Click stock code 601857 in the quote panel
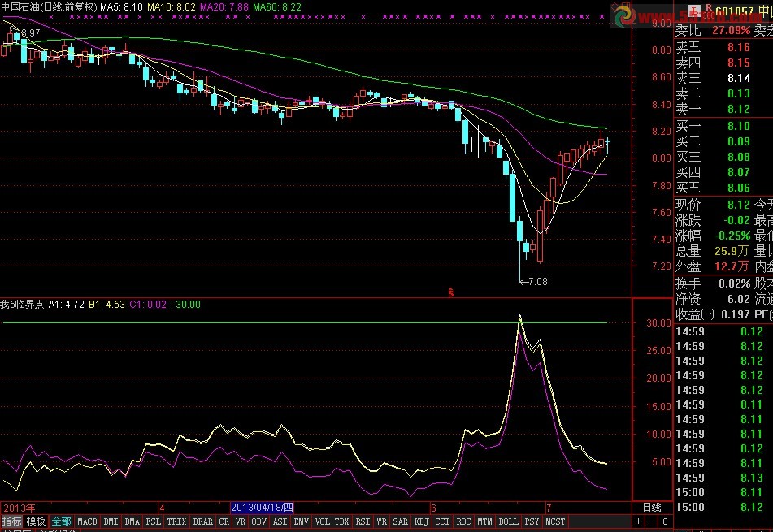This screenshot has width=773, height=532. [x=735, y=11]
